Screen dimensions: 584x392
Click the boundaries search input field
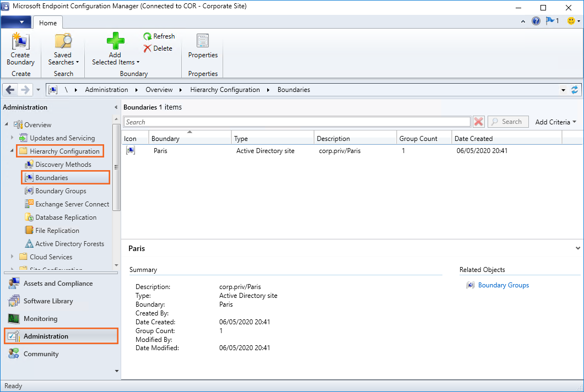[x=297, y=122]
